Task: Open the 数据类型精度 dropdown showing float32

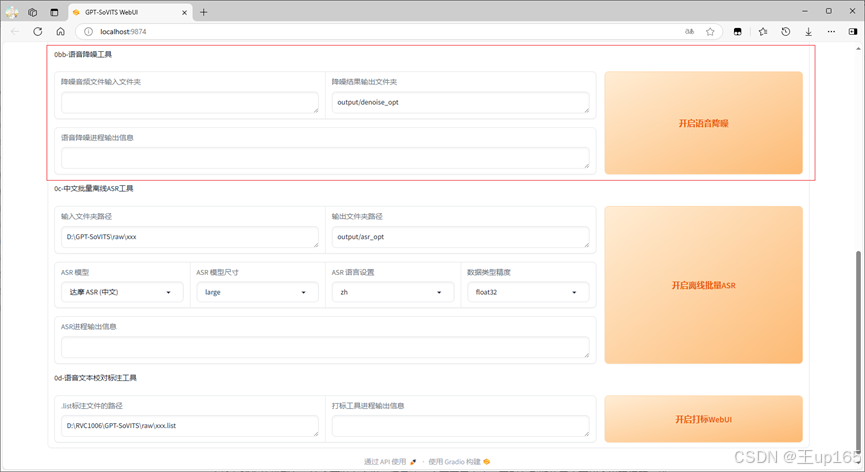Action: [528, 292]
